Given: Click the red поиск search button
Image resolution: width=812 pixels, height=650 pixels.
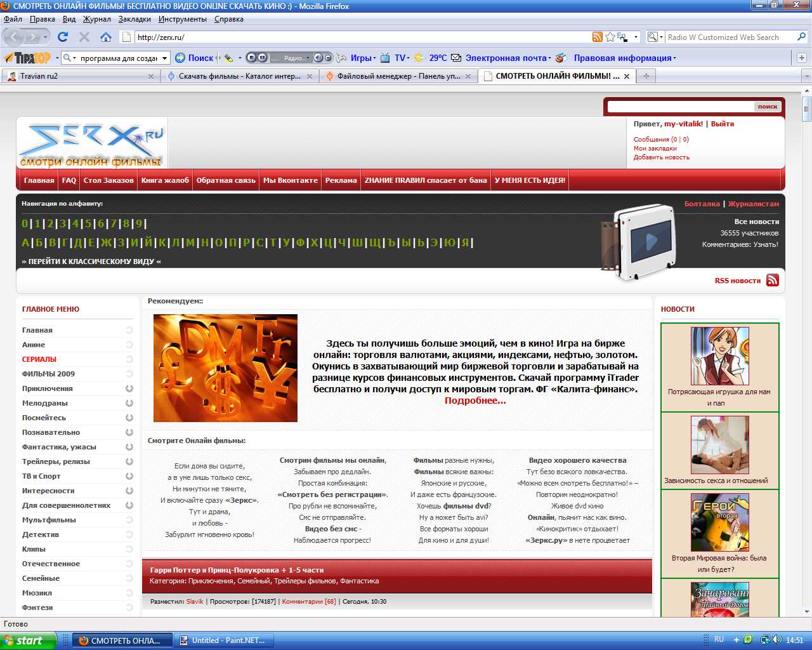Looking at the screenshot, I should (767, 107).
